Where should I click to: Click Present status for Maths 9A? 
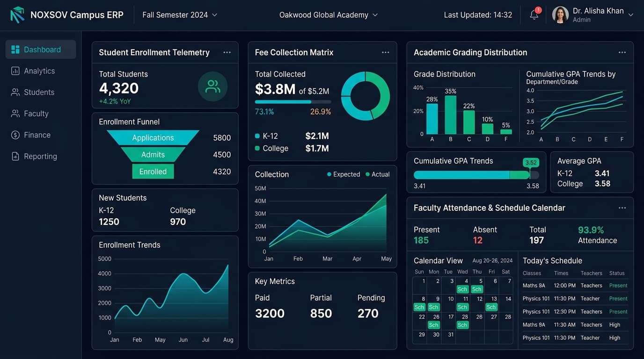618,286
